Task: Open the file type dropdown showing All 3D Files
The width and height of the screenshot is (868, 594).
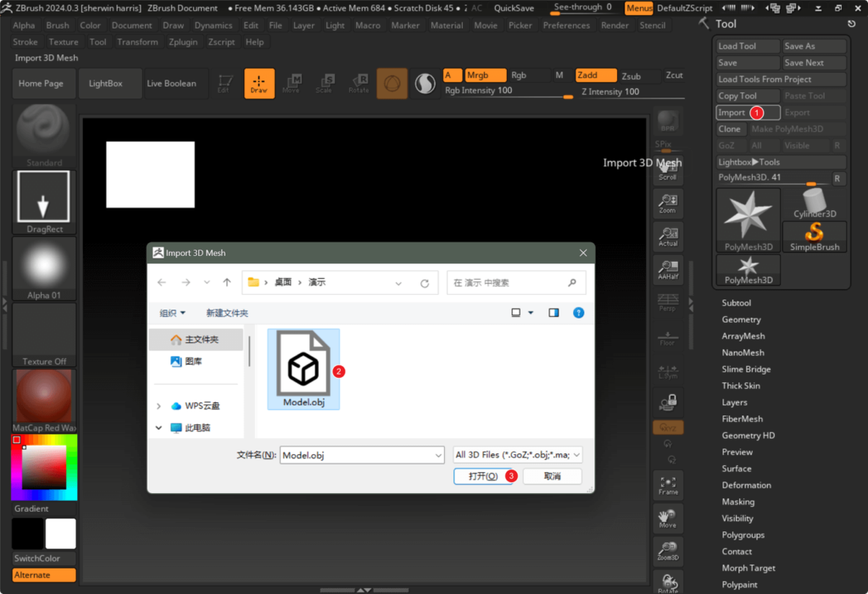Action: click(x=517, y=454)
